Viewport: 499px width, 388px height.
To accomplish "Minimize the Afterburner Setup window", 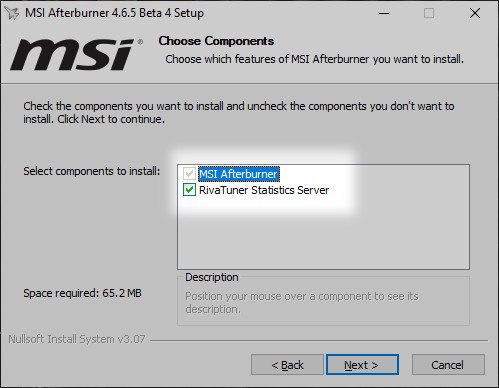I will (x=384, y=13).
